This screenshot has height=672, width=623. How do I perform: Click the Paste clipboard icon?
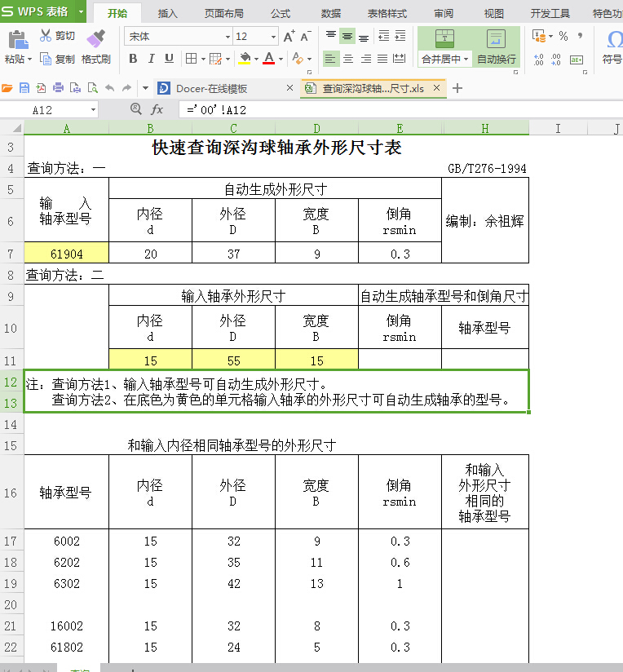click(18, 40)
